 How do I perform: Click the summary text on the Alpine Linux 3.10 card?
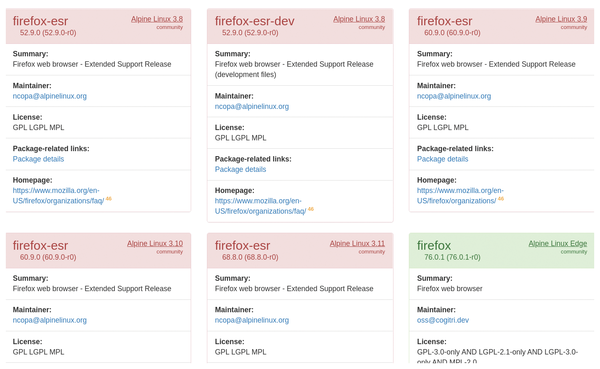(x=92, y=289)
